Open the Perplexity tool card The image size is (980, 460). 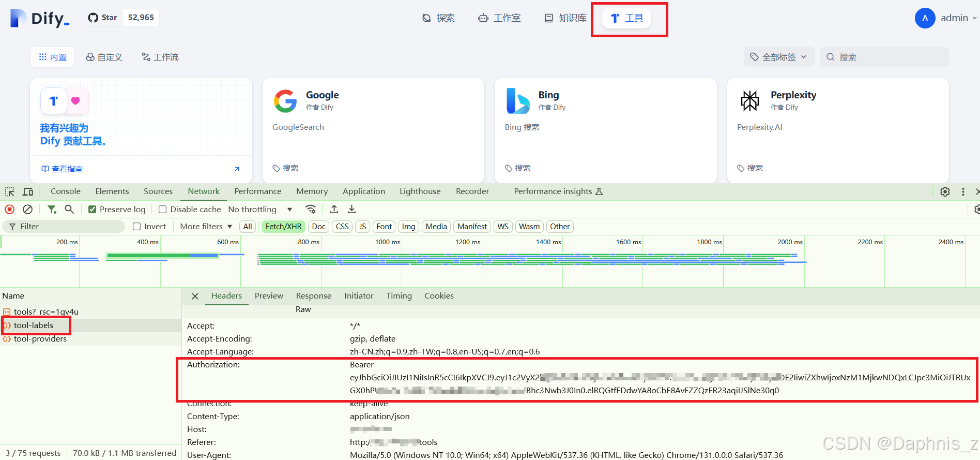click(x=838, y=130)
